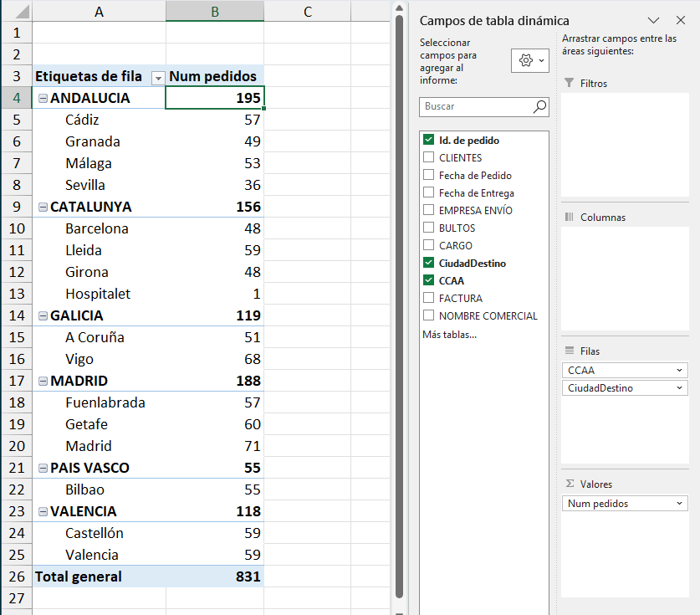Check the FACTURA field
This screenshot has width=700, height=615.
click(x=428, y=298)
